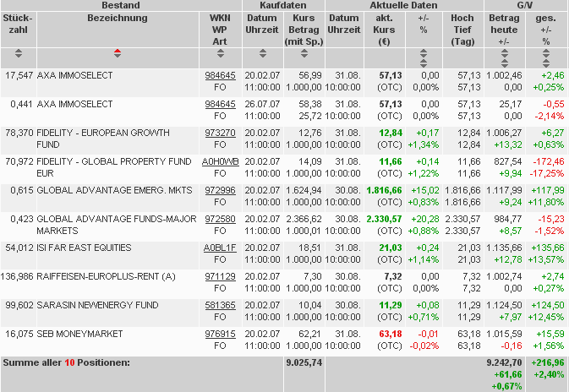
Task: Sort Stückzahl column descending with down arrow
Action: pos(19,56)
